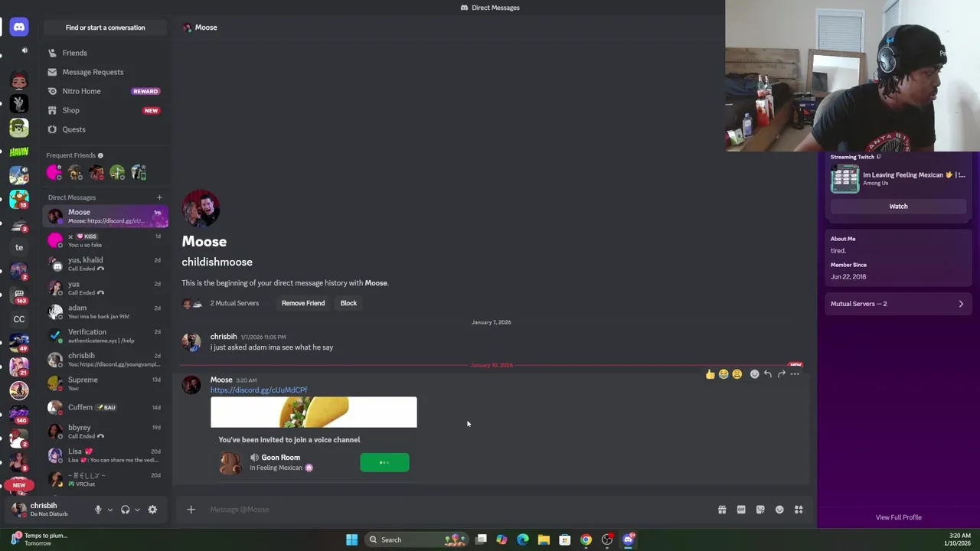Open Microsoft Edge from taskbar
The height and width of the screenshot is (551, 980).
pos(523,540)
